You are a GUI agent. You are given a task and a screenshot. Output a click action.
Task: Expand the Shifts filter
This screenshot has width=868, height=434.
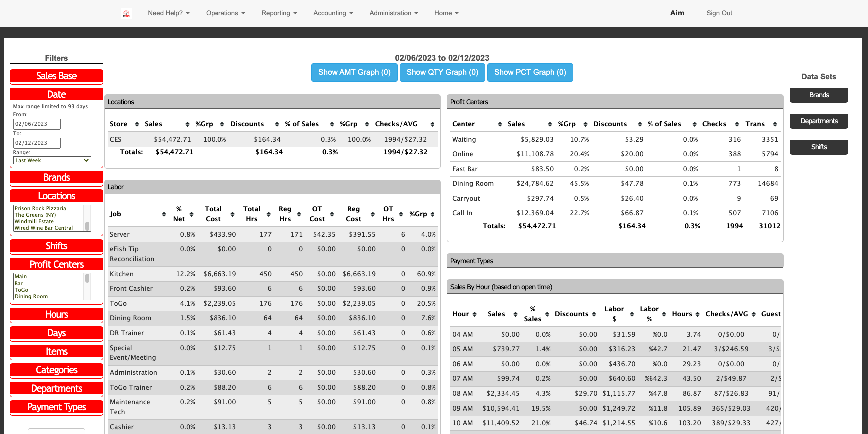pos(56,246)
